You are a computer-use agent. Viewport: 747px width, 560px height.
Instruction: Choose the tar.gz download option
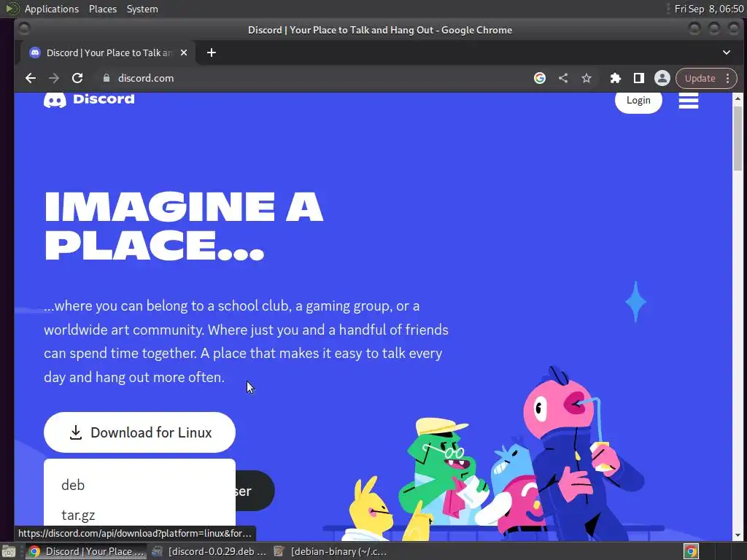[78, 516]
